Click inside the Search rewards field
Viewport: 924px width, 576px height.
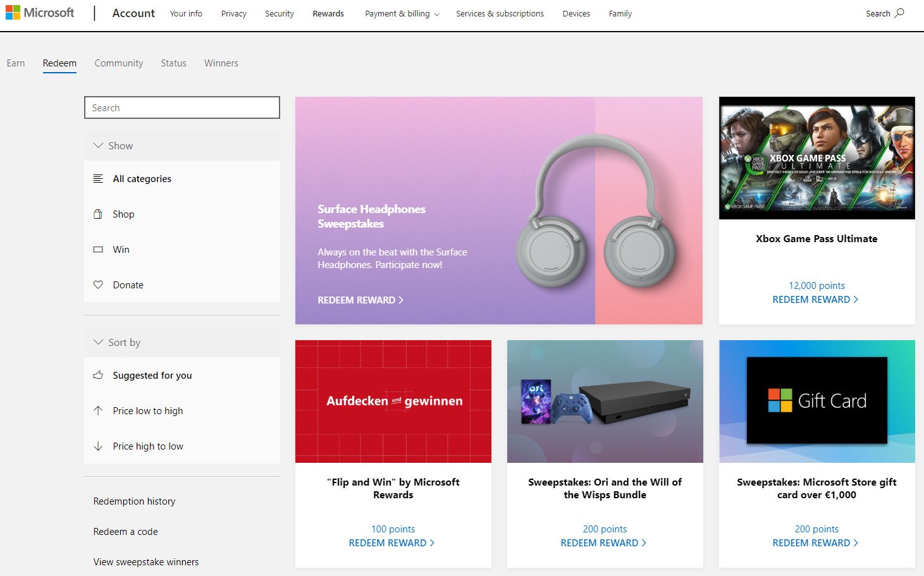(182, 107)
